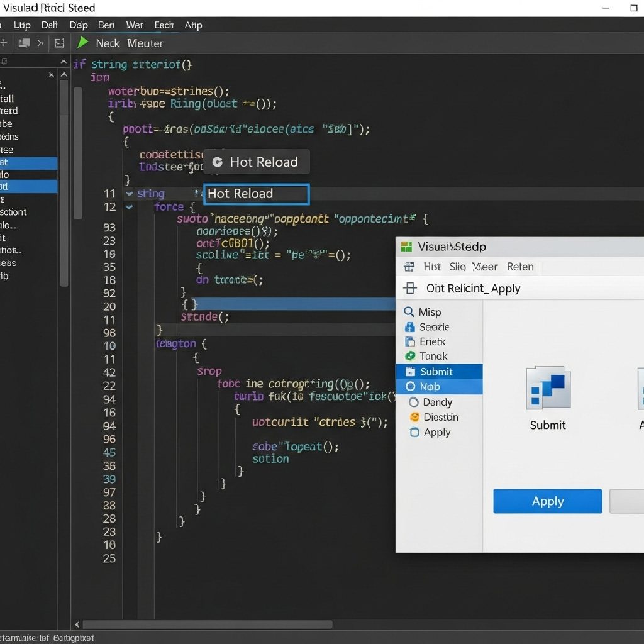Select the Tendk package icon in the list
This screenshot has height=644, width=644.
[409, 356]
